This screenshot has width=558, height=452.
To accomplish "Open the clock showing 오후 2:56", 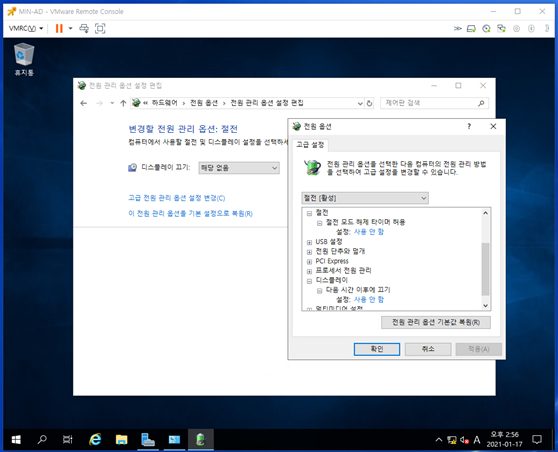I will tap(505, 440).
